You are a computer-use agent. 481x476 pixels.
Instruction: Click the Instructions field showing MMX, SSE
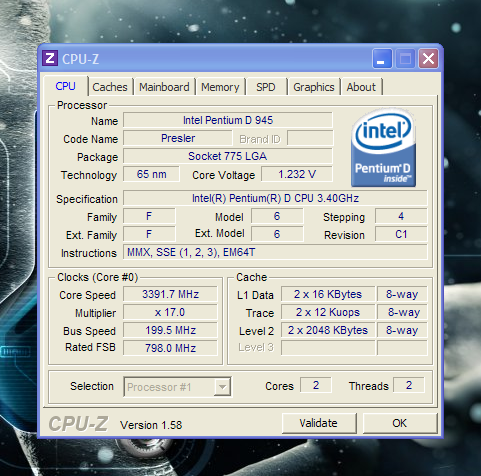pos(275,252)
